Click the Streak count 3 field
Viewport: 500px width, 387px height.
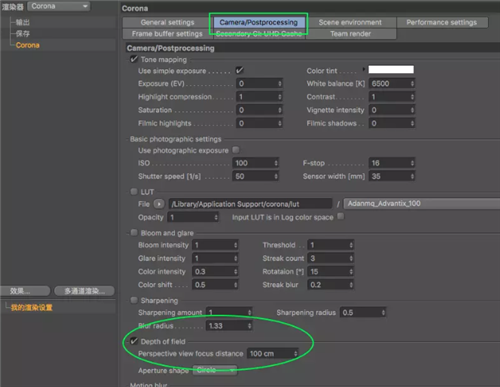(x=331, y=258)
